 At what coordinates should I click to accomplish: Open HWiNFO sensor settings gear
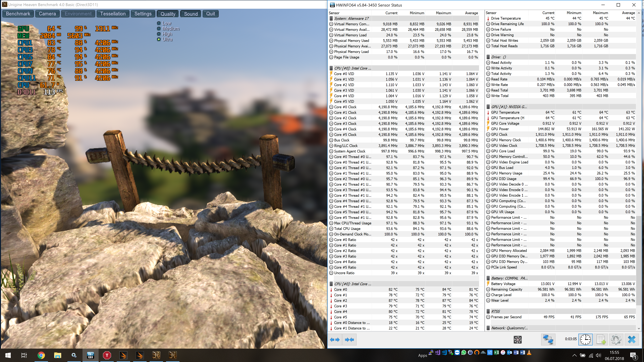(x=616, y=340)
